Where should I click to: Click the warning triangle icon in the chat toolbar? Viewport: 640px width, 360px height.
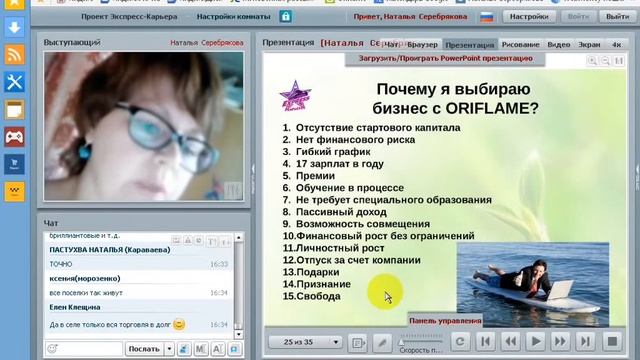click(188, 240)
